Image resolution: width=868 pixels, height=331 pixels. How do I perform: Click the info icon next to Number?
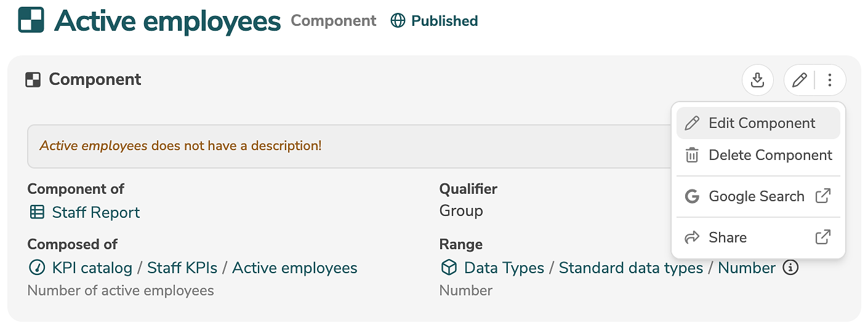click(x=790, y=268)
